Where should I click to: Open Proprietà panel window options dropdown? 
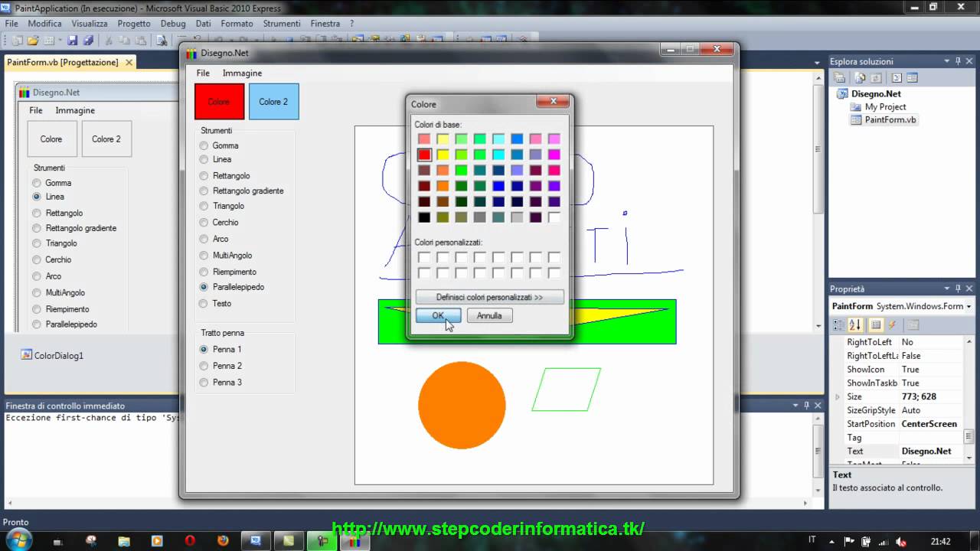pos(947,289)
